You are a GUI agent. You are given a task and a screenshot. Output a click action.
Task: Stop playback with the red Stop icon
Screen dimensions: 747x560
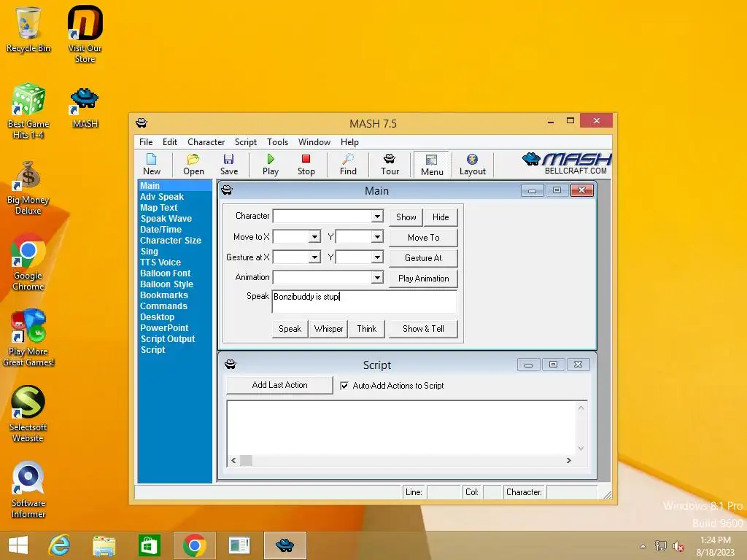(x=306, y=164)
